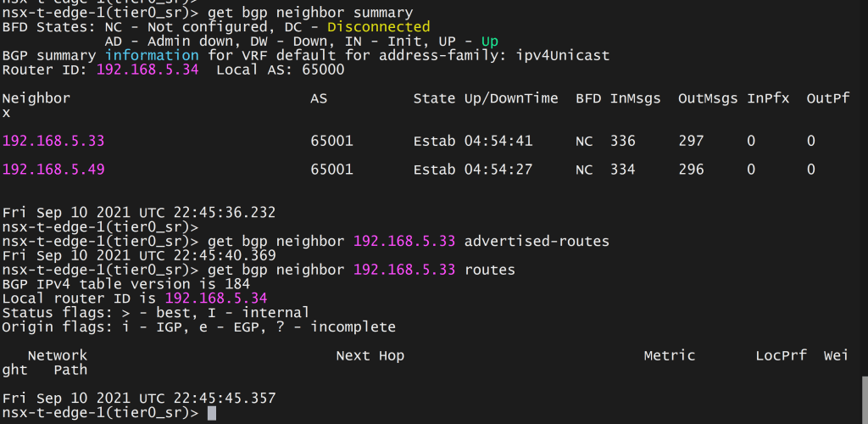Click the Next Hop column header

[370, 355]
